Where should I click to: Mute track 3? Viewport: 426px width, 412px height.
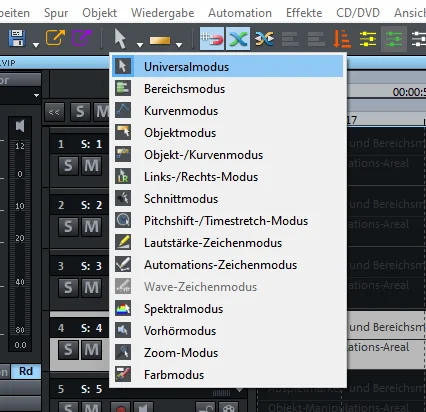coord(92,288)
